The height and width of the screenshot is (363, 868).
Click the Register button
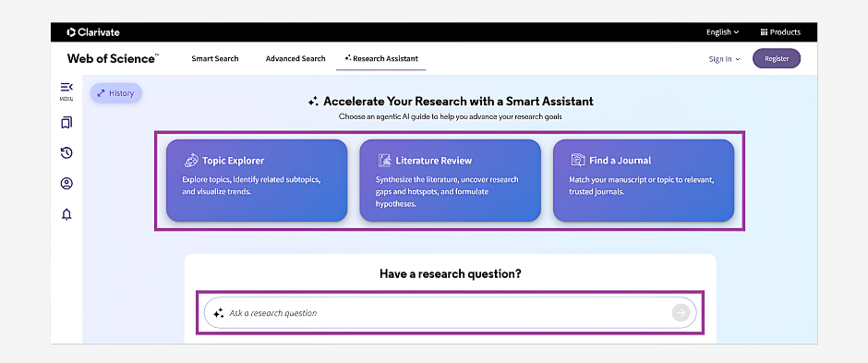click(x=776, y=59)
